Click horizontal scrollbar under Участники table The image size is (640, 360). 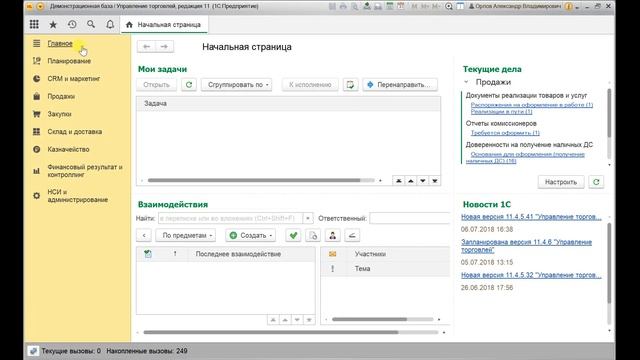point(369,319)
